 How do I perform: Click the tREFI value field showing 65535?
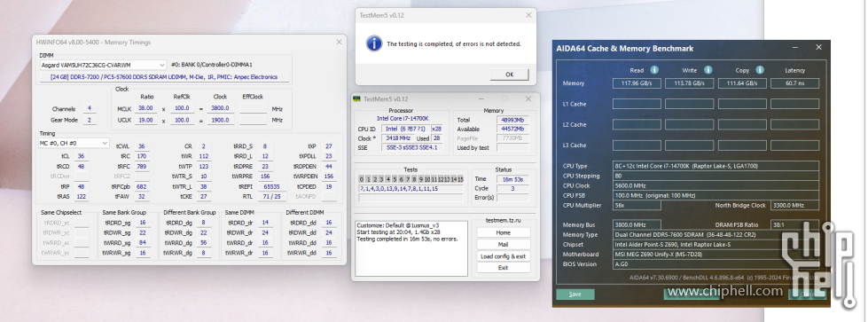click(271, 186)
